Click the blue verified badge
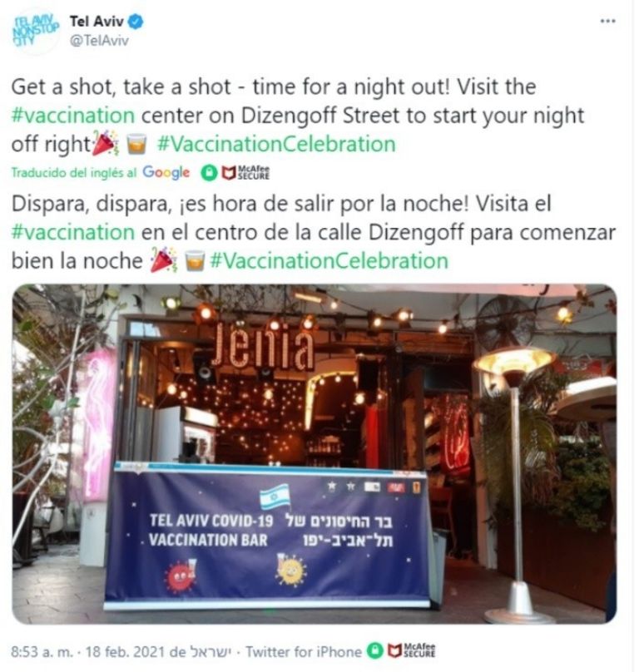Viewport: 639px width, 672px height. pos(136,21)
